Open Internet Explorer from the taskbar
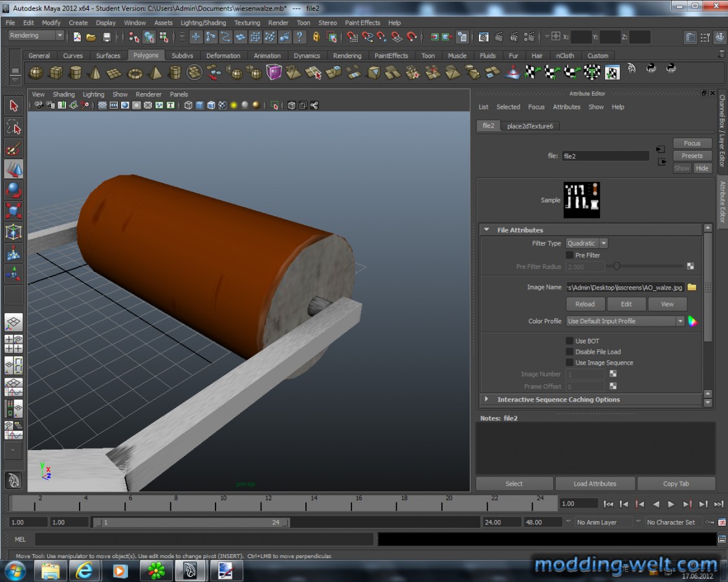Screen dimensions: 728x582 click(85, 571)
